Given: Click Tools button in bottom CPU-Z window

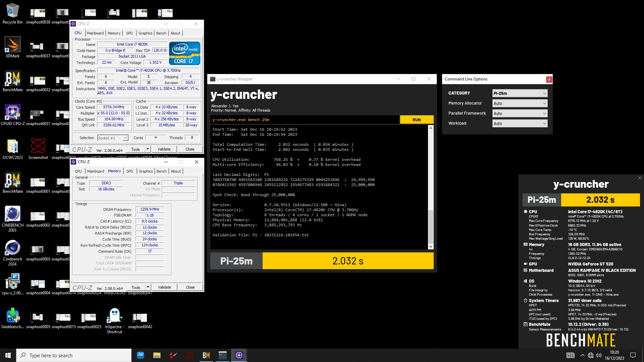Looking at the screenshot, I should pyautogui.click(x=136, y=287).
